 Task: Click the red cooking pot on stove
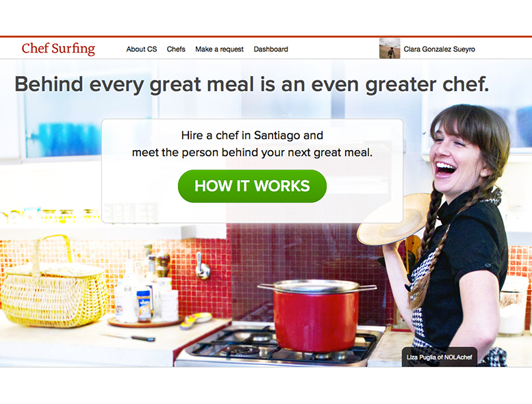click(316, 316)
